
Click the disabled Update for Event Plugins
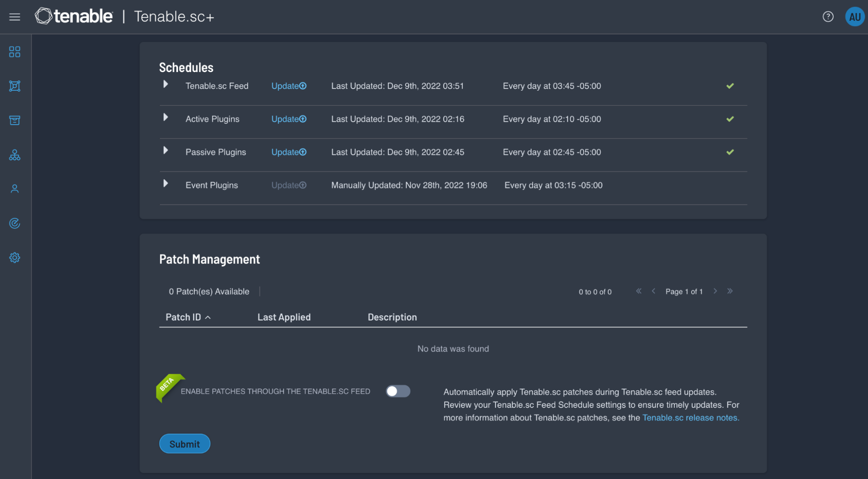[289, 185]
